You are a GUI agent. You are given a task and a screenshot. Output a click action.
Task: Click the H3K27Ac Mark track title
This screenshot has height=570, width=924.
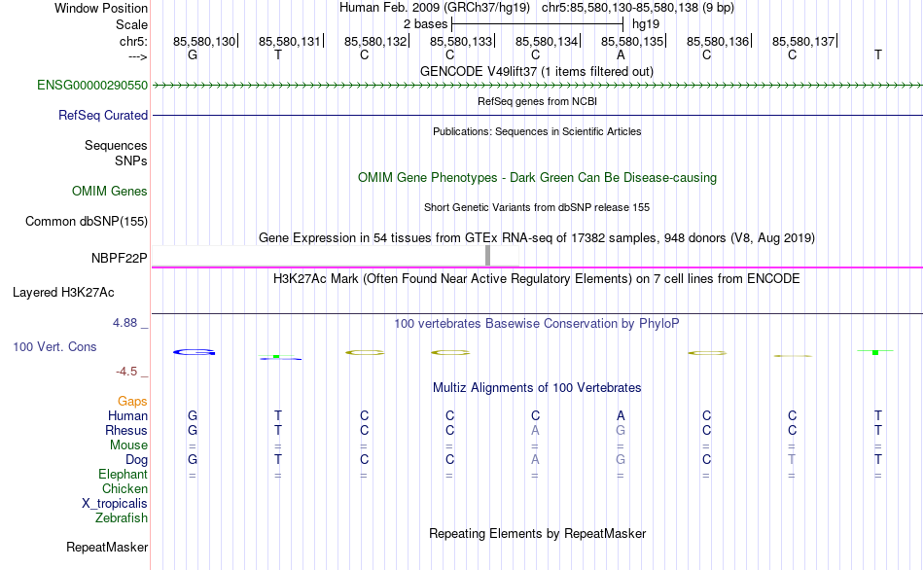coord(537,279)
